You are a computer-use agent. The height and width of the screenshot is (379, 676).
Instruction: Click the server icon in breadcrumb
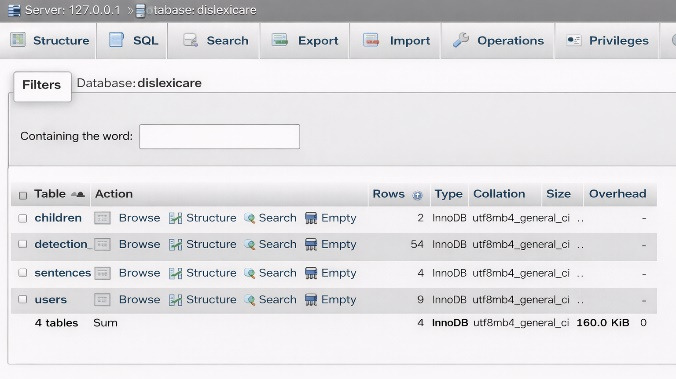point(14,10)
